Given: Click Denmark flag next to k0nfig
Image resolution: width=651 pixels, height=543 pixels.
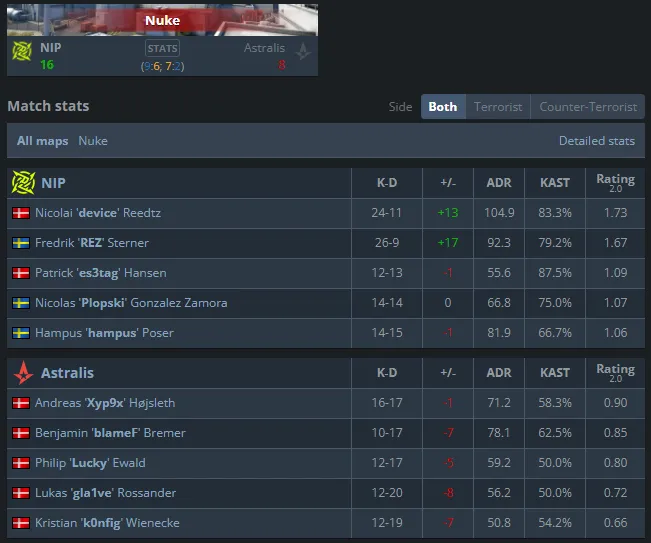Looking at the screenshot, I should click(x=21, y=523).
